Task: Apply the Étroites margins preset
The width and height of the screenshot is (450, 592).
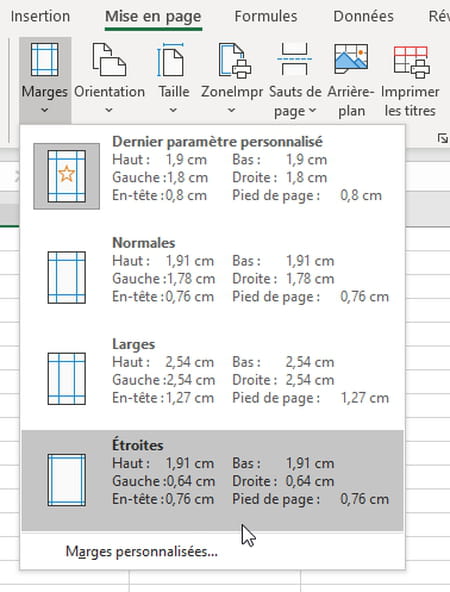Action: tap(213, 480)
